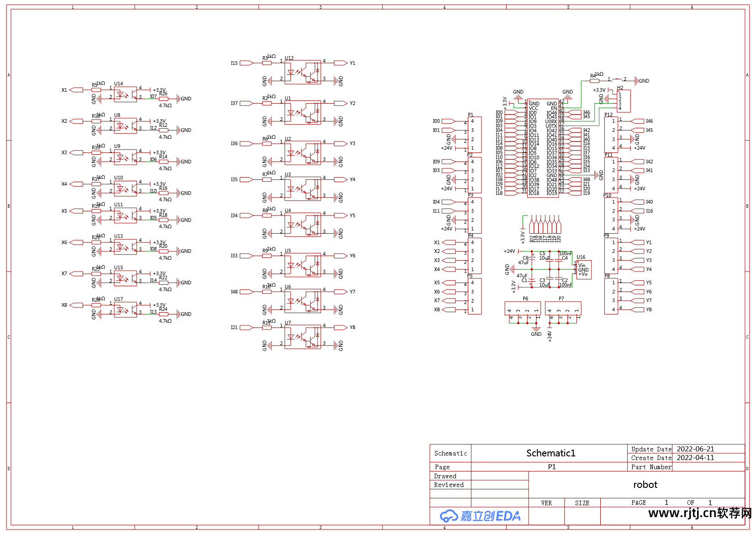The width and height of the screenshot is (756, 534).
Task: Select the Y1 output port beside U12
Action: pos(341,63)
